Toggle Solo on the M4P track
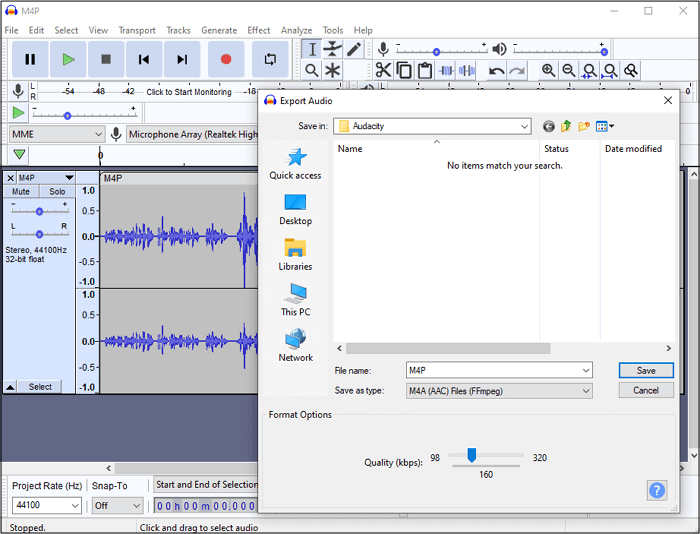Screen dimensions: 700x534 click(x=57, y=192)
